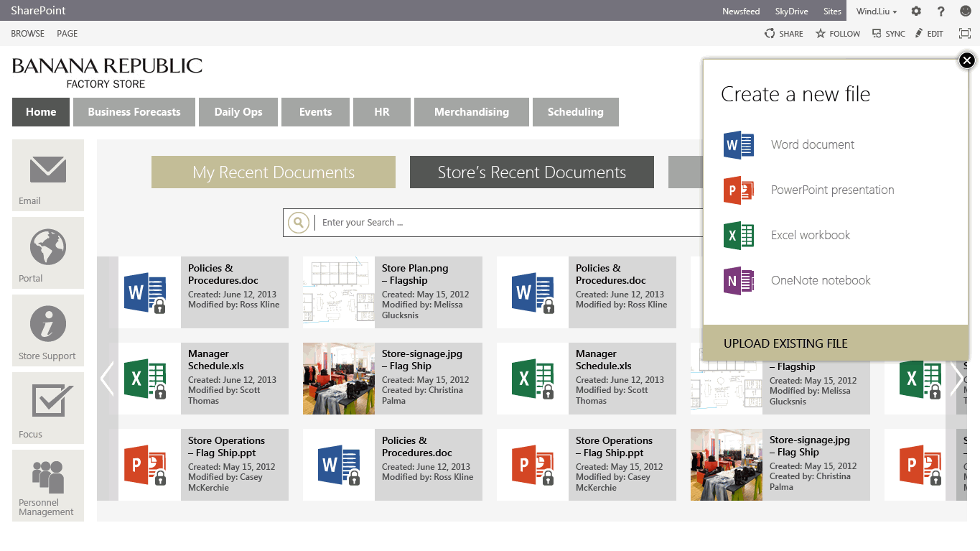Show previous documents with left arrow
980x551 pixels.
(x=107, y=379)
